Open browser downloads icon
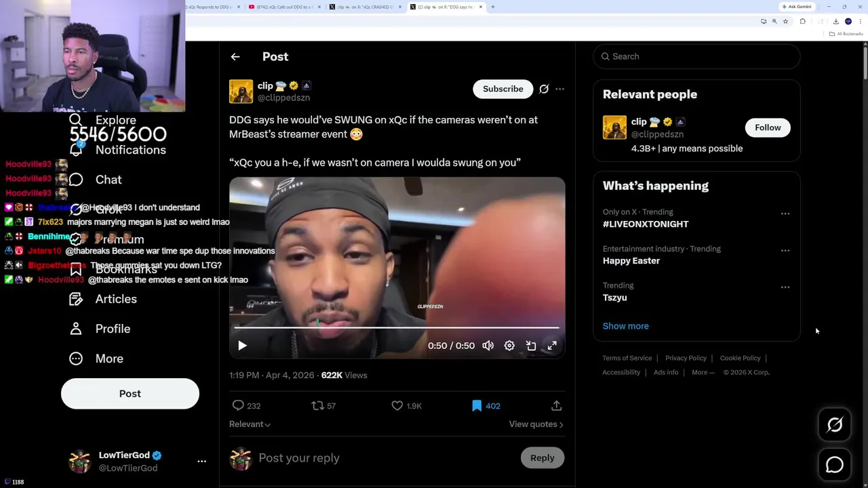Screen dimensions: 868x488 [x=835, y=21]
